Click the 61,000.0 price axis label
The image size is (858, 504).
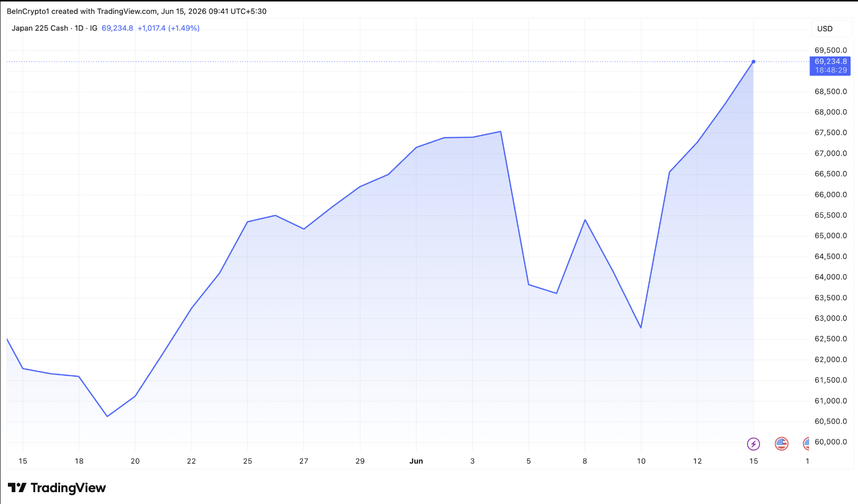(x=831, y=401)
